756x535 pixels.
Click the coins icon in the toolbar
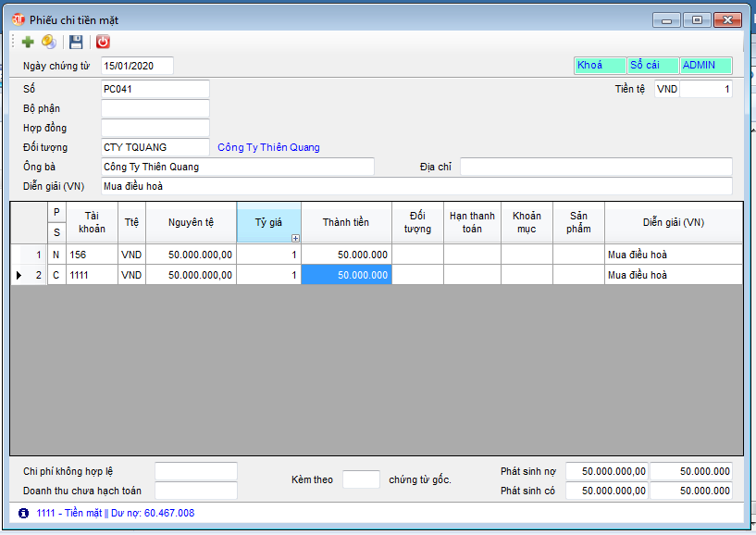pyautogui.click(x=49, y=42)
